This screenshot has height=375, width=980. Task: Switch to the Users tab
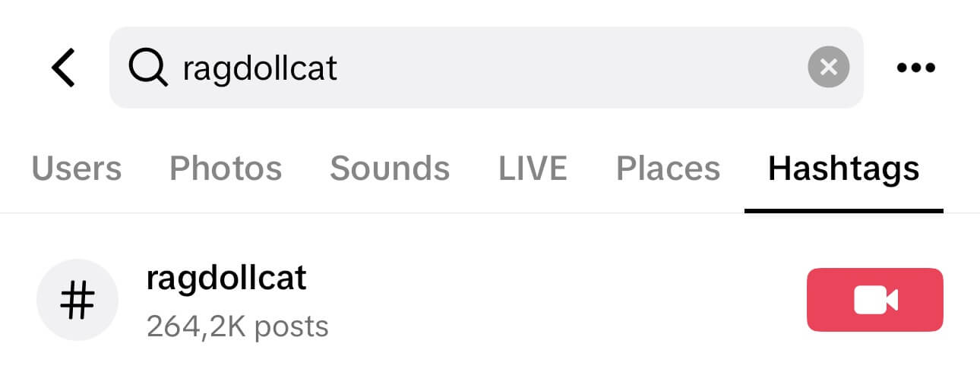[x=77, y=168]
